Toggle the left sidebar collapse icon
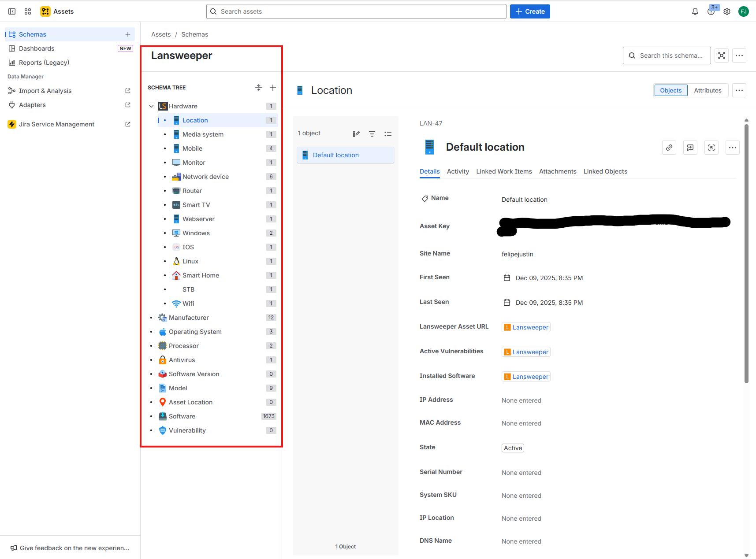The height and width of the screenshot is (559, 756). click(x=12, y=11)
